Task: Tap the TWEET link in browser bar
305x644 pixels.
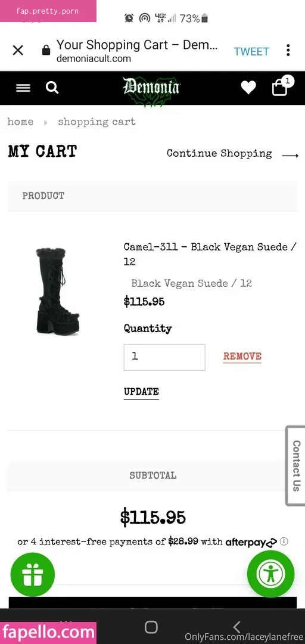Action: pyautogui.click(x=251, y=51)
